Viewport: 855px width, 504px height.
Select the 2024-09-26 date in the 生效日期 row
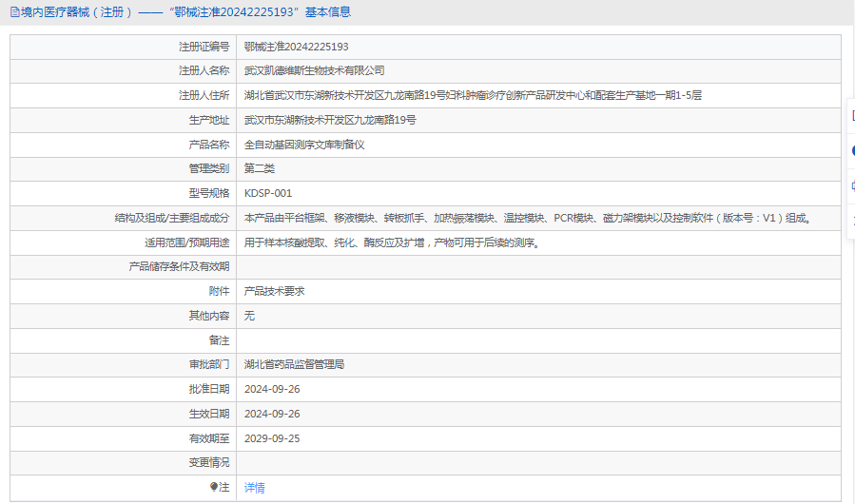coord(272,414)
